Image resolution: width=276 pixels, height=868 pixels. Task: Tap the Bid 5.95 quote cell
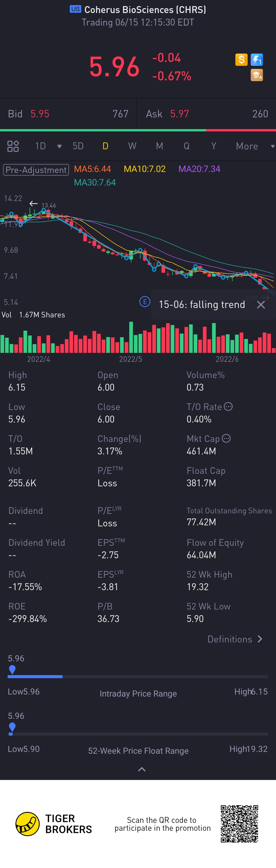pyautogui.click(x=68, y=114)
